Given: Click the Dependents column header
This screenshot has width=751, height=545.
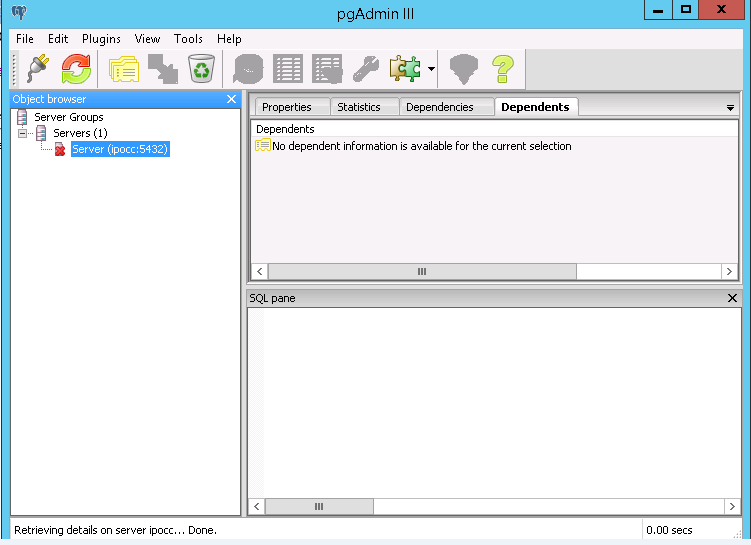Looking at the screenshot, I should point(285,129).
